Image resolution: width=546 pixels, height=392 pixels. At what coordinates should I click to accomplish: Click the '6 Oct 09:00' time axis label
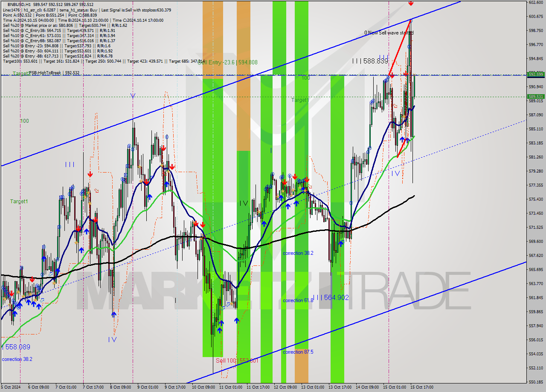(38, 387)
